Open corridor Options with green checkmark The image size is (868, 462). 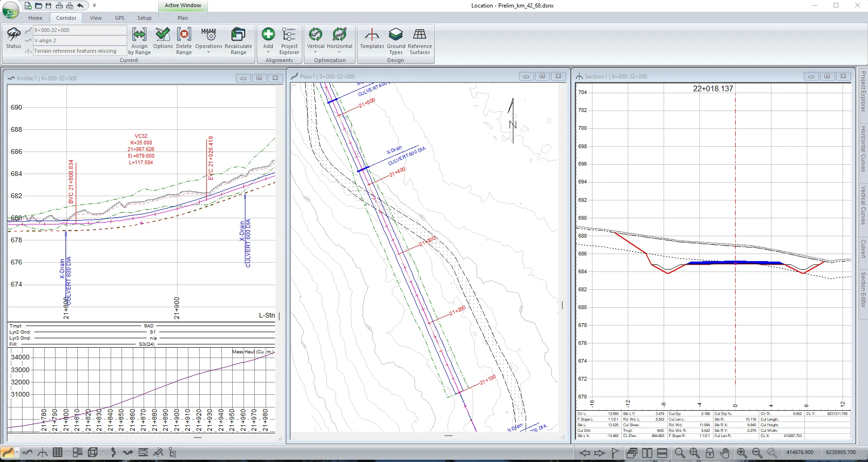163,38
